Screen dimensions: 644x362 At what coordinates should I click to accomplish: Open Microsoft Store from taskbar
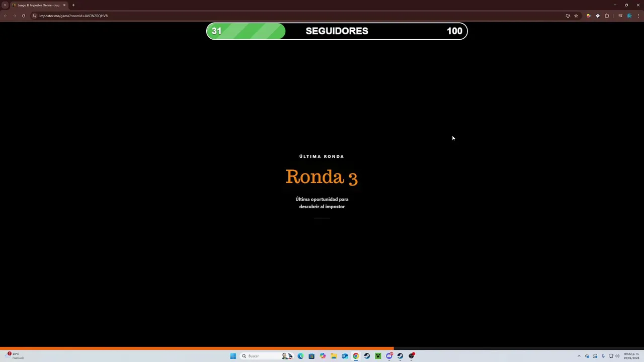pyautogui.click(x=311, y=356)
